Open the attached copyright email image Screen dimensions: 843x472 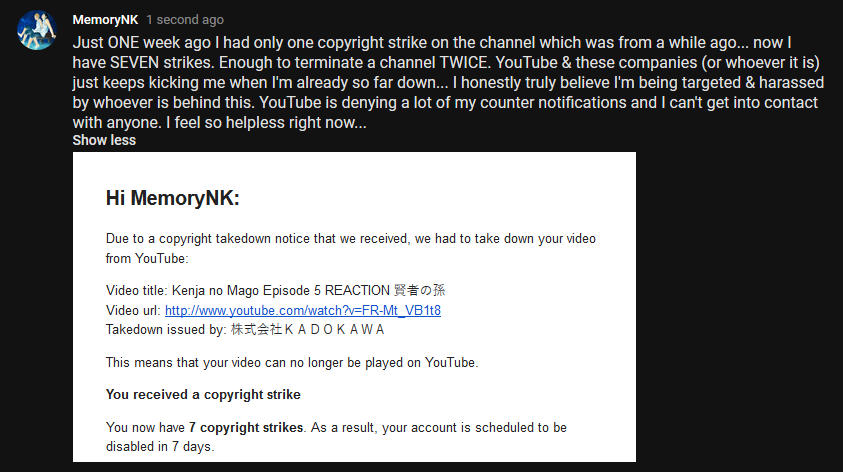coord(354,307)
